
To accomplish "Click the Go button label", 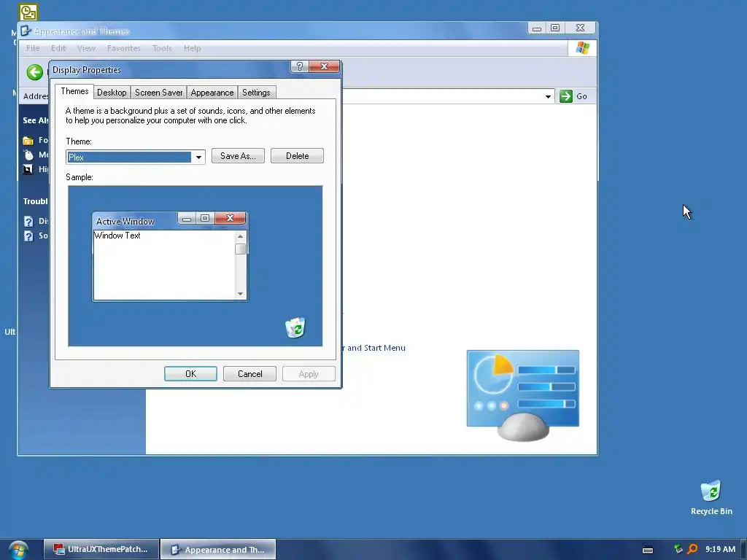I will (581, 96).
